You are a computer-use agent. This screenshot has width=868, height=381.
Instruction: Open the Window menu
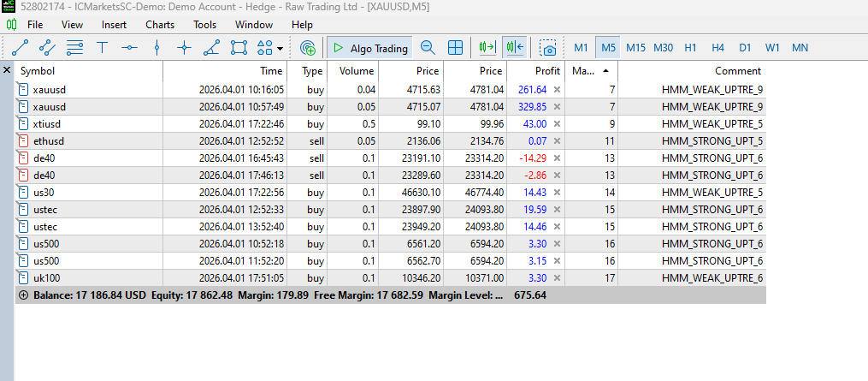pos(253,25)
